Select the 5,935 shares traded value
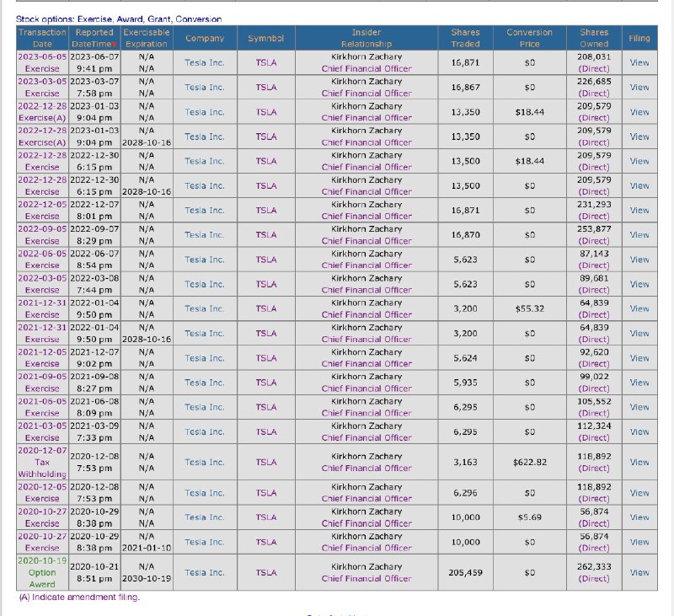674x616 pixels. click(x=465, y=383)
